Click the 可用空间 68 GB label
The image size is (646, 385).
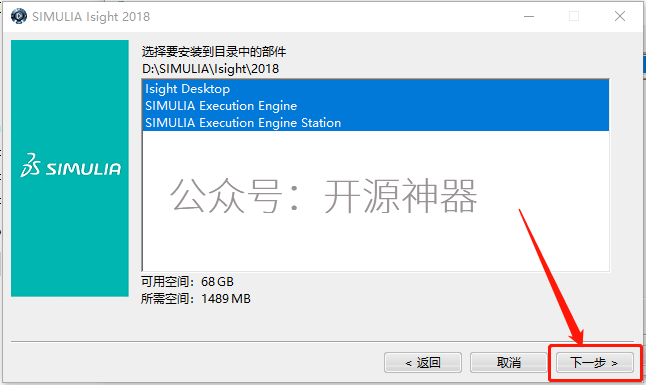coord(187,282)
